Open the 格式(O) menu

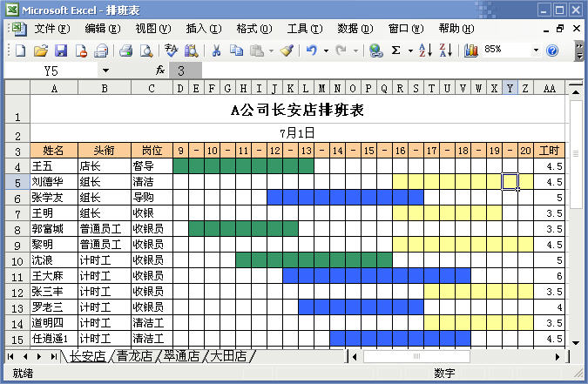tap(253, 29)
